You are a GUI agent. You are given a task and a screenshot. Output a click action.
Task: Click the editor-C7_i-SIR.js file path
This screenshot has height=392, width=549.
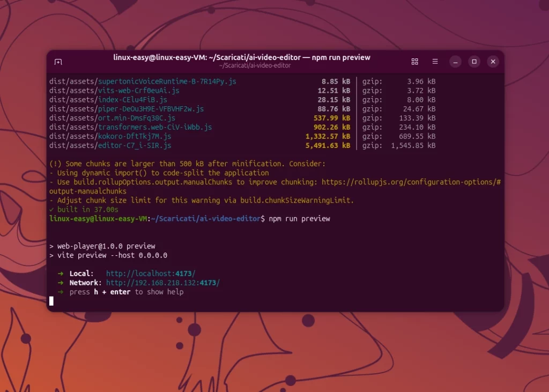pos(110,145)
